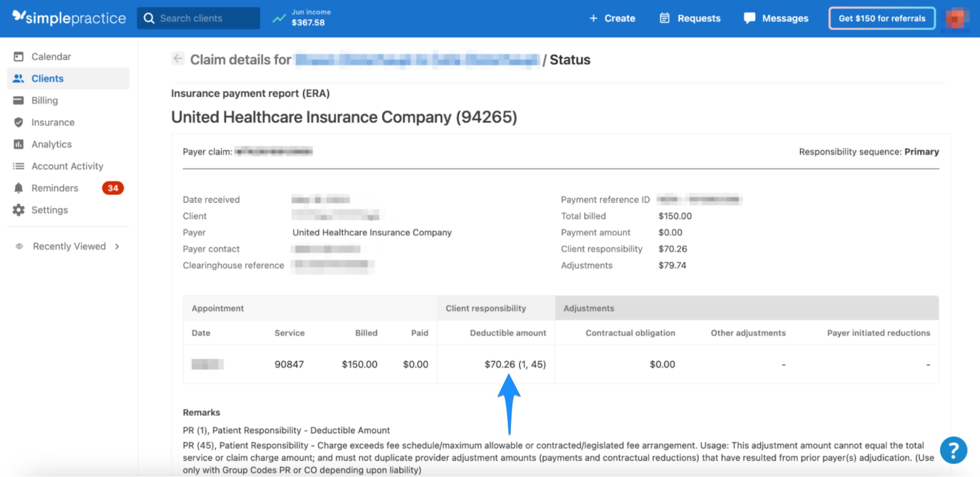Click the Calendar sidebar icon

point(19,56)
